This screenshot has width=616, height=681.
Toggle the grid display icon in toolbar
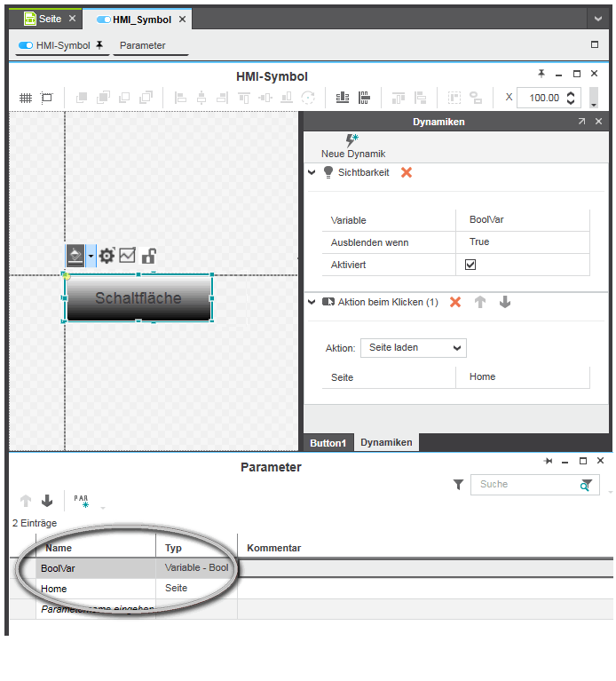tap(26, 98)
